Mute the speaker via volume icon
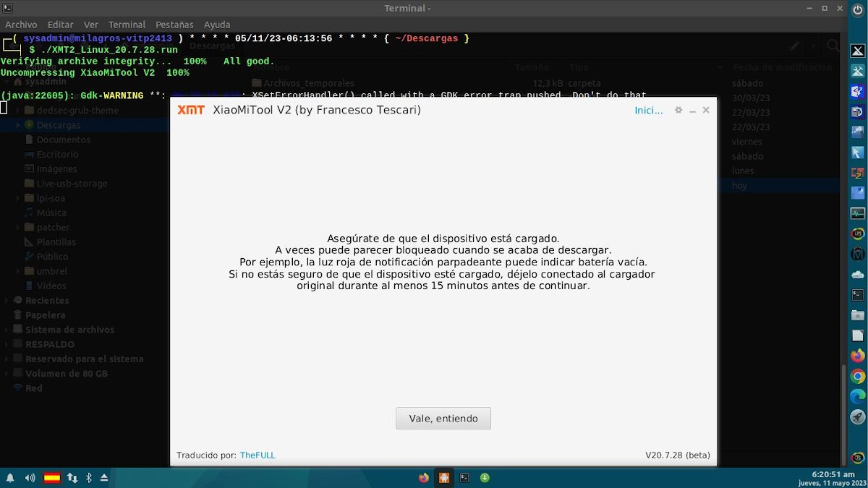868x488 pixels. point(30,477)
